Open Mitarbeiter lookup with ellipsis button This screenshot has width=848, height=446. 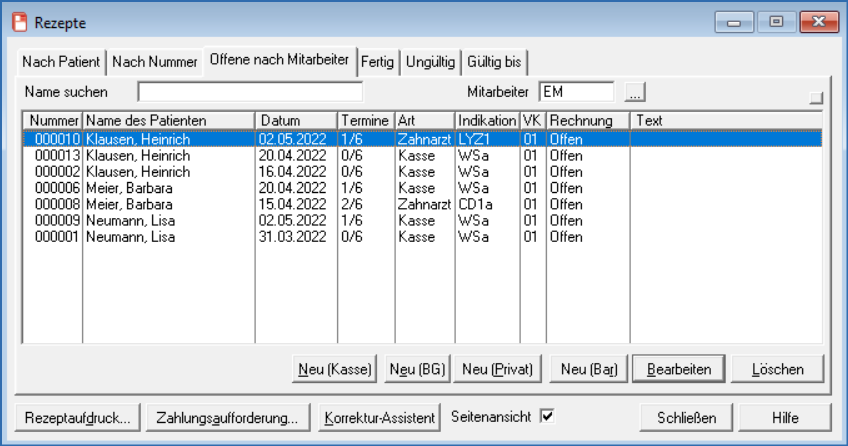[x=636, y=92]
